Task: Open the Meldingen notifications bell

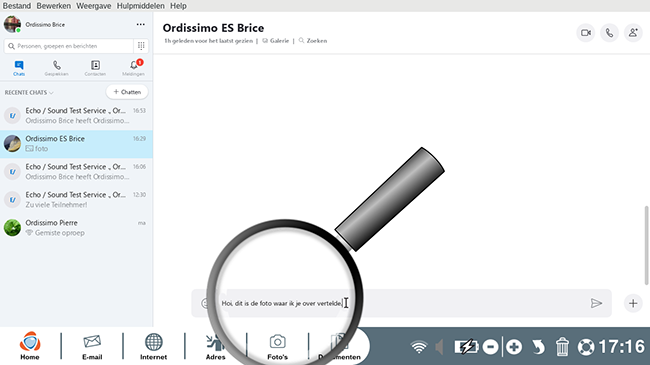Action: [133, 68]
